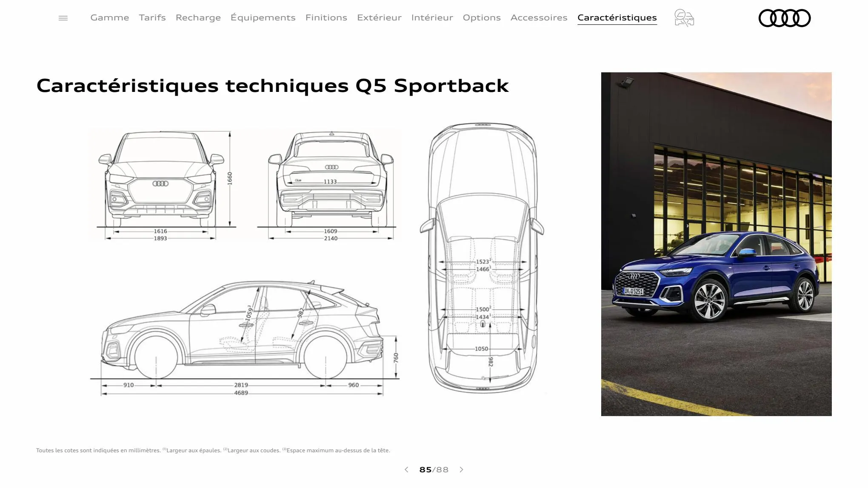868x488 pixels.
Task: Click the front overhang value 910
Action: (x=128, y=385)
